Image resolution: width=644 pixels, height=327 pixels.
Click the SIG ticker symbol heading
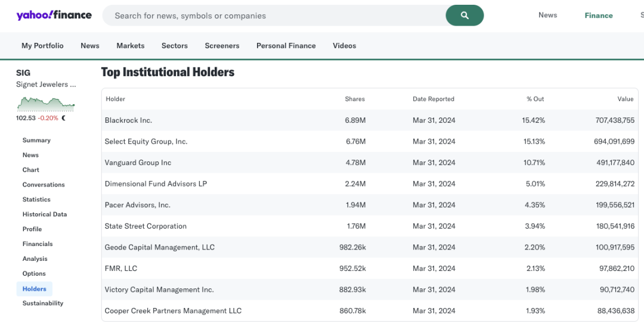point(23,73)
